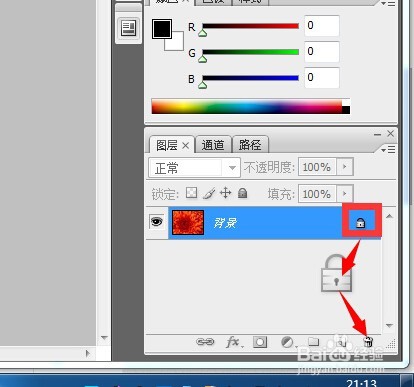Click the layers list scroll down arrow
The image size is (414, 387).
389,325
